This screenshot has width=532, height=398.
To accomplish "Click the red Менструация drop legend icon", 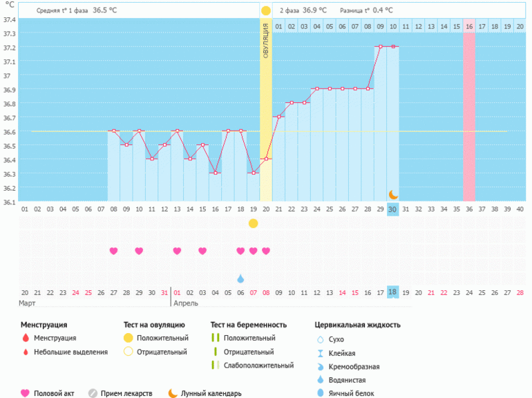I will coord(26,339).
